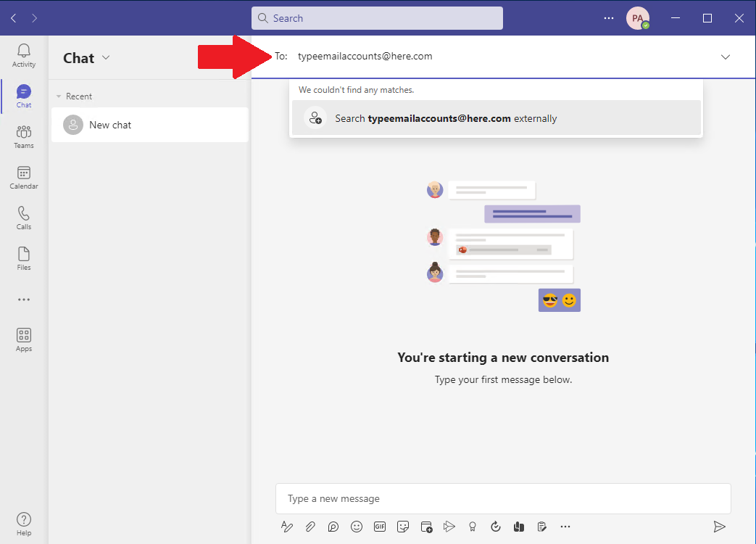
Task: Click "Type your first message below." text
Action: point(503,379)
